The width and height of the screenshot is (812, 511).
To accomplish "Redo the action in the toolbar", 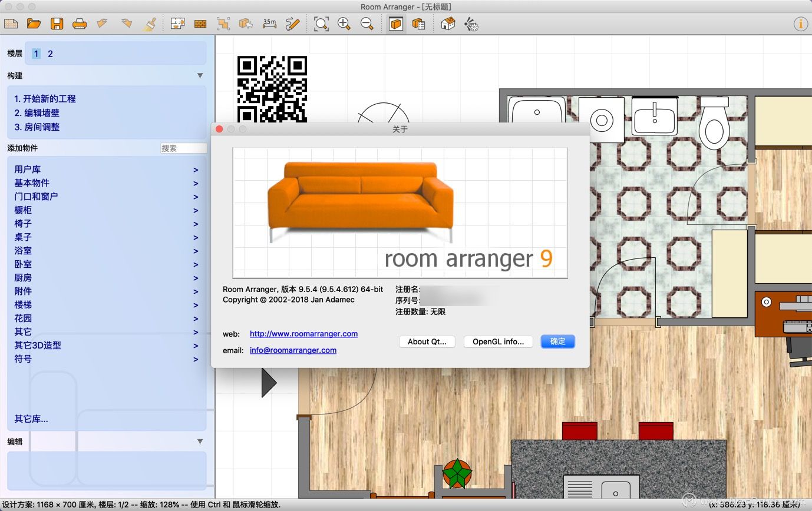I will click(126, 24).
